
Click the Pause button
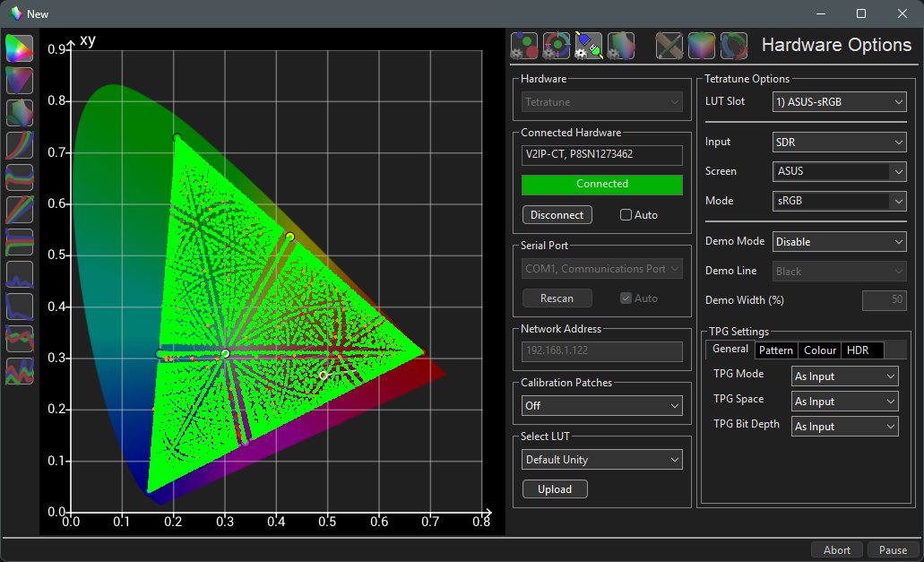tap(893, 549)
